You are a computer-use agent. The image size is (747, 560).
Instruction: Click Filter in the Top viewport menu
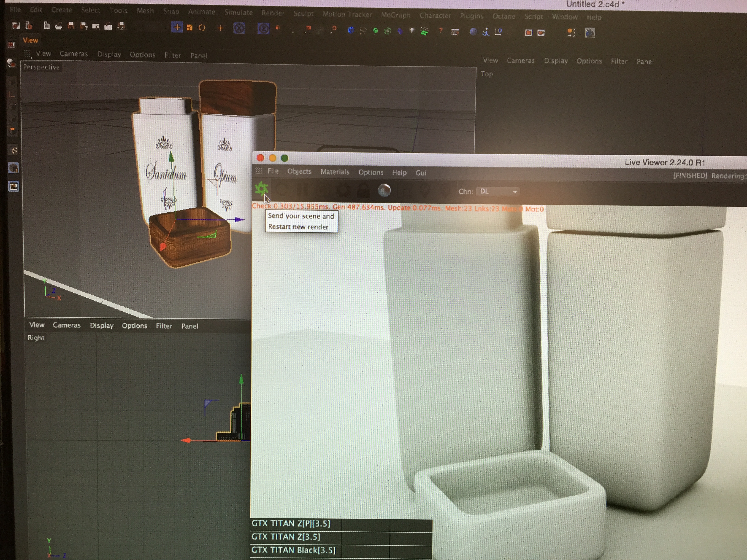tap(619, 61)
